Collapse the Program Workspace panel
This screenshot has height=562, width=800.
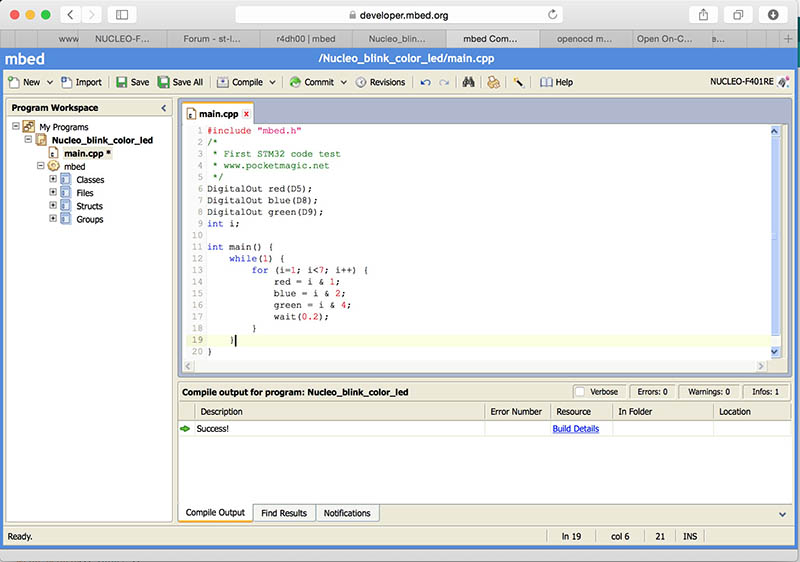pyautogui.click(x=164, y=107)
